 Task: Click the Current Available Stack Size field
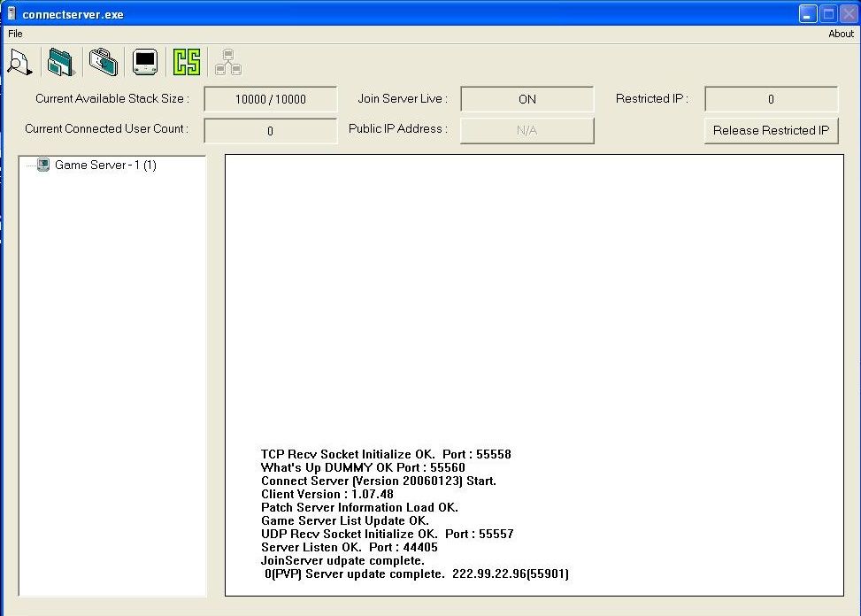(x=271, y=99)
